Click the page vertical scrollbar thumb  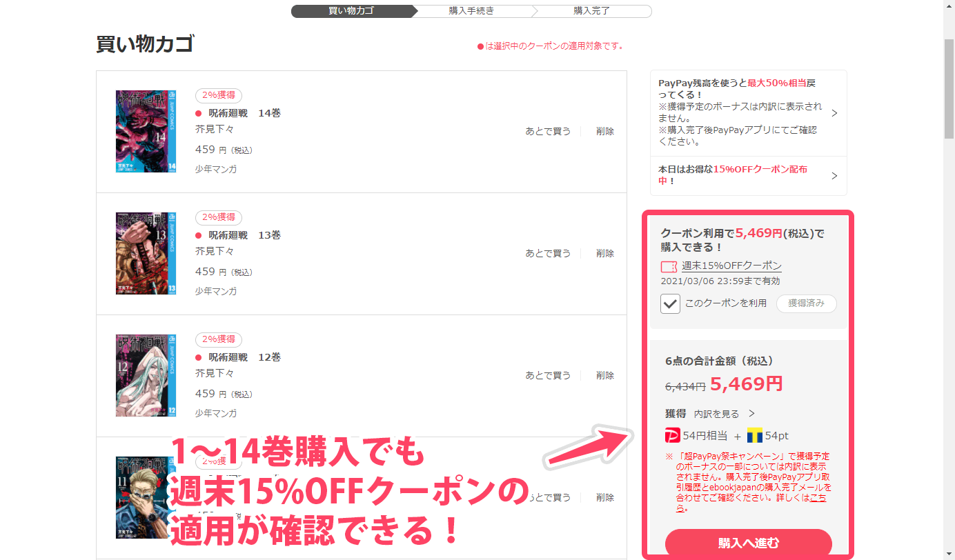949,90
